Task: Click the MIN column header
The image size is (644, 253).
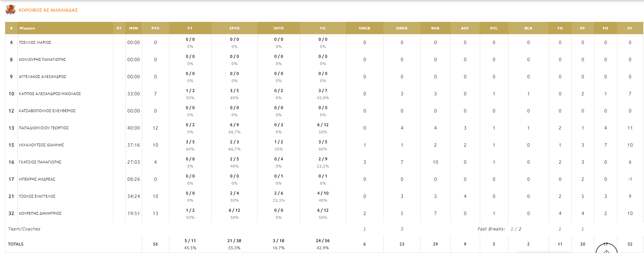Action: click(x=134, y=28)
